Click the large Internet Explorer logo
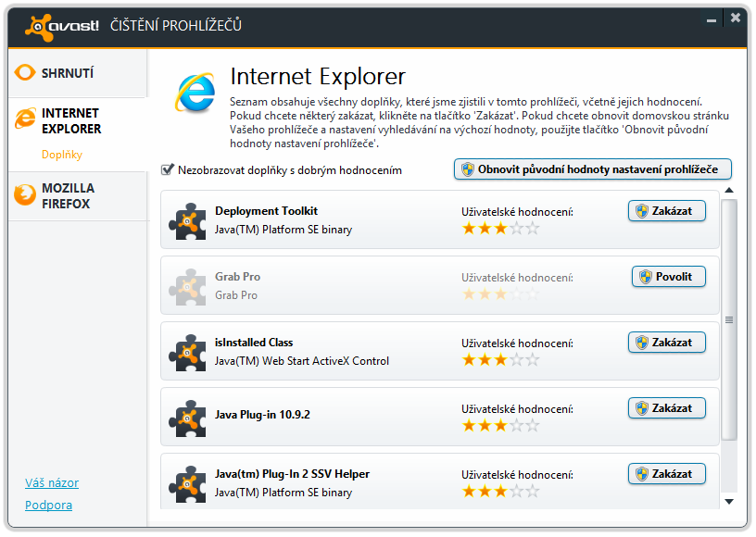This screenshot has width=756, height=537. [195, 93]
